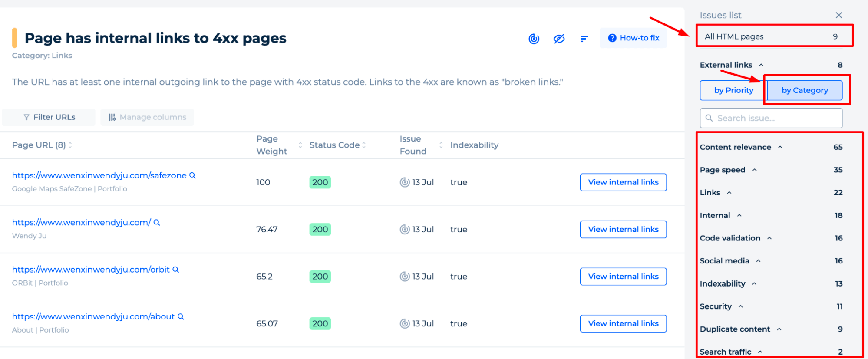View internal links for orbit row
The width and height of the screenshot is (868, 359).
[623, 277]
